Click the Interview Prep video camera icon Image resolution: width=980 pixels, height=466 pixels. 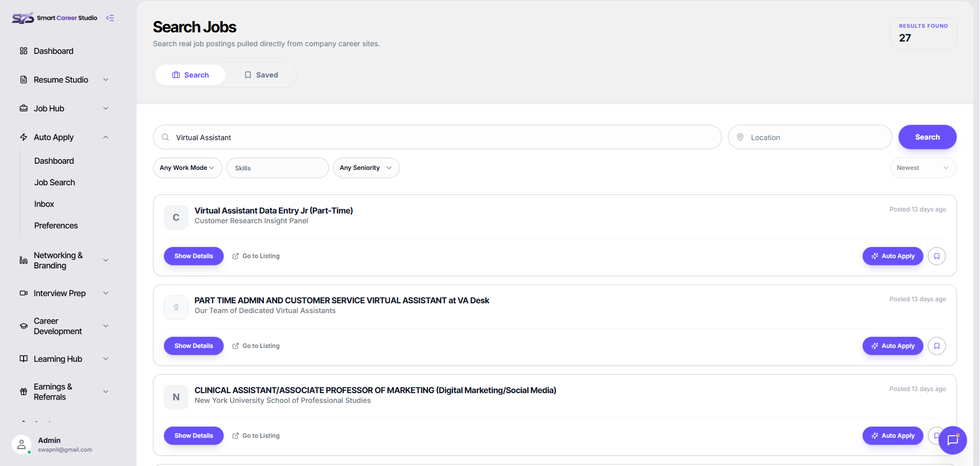pos(24,293)
